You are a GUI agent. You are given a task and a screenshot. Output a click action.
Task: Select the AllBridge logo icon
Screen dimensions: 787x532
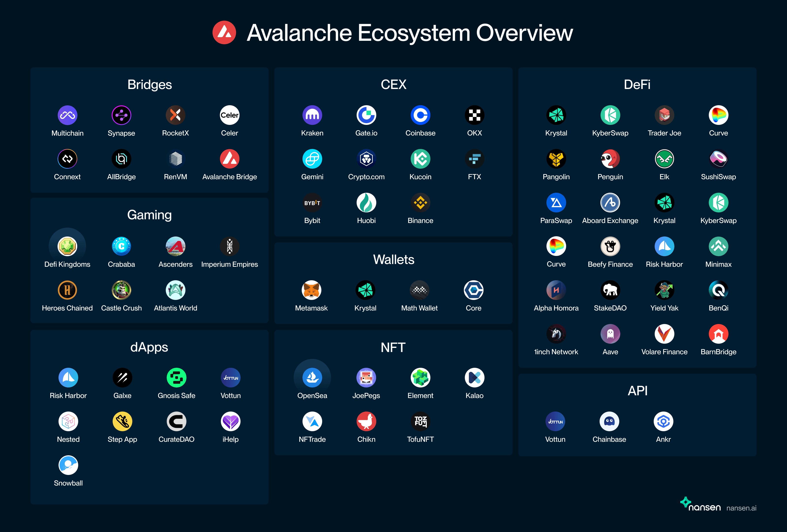121,159
